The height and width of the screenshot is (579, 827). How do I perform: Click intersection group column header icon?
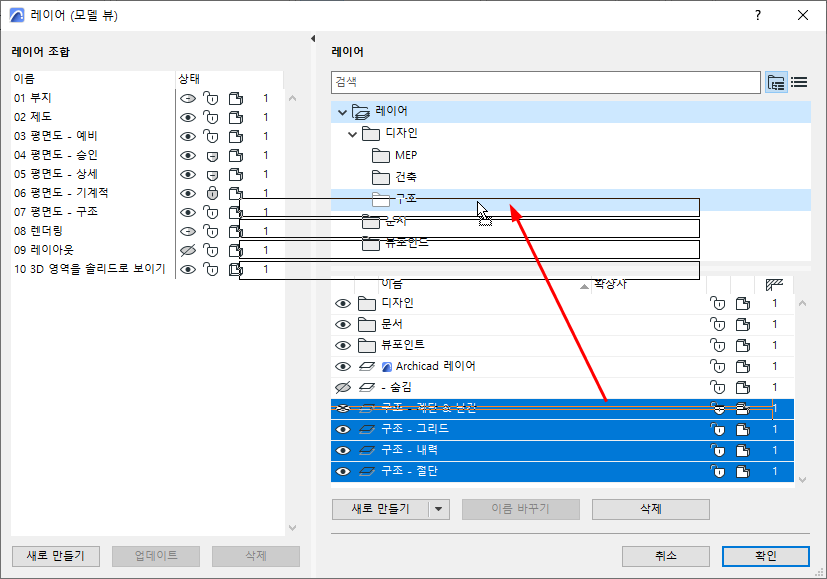pos(774,285)
